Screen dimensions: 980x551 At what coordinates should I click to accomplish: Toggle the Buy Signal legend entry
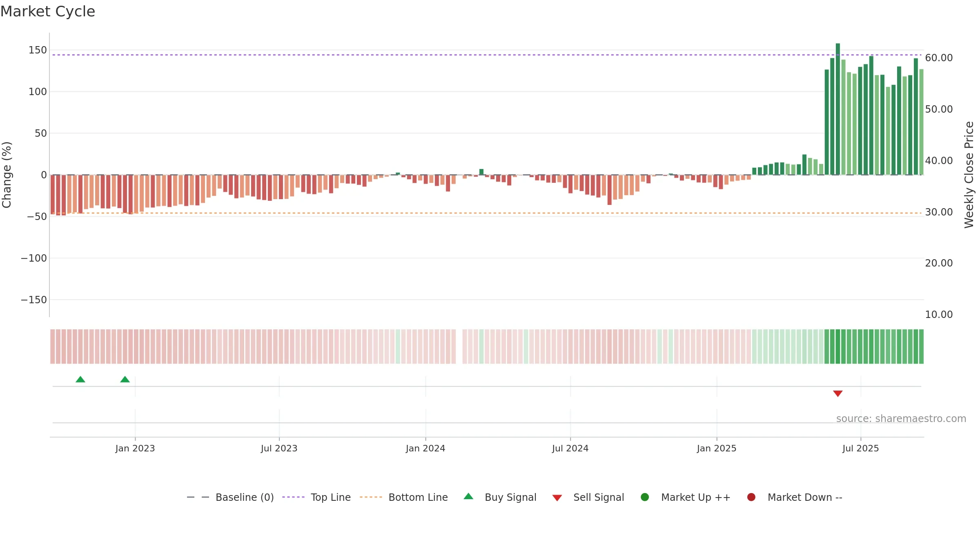click(500, 497)
